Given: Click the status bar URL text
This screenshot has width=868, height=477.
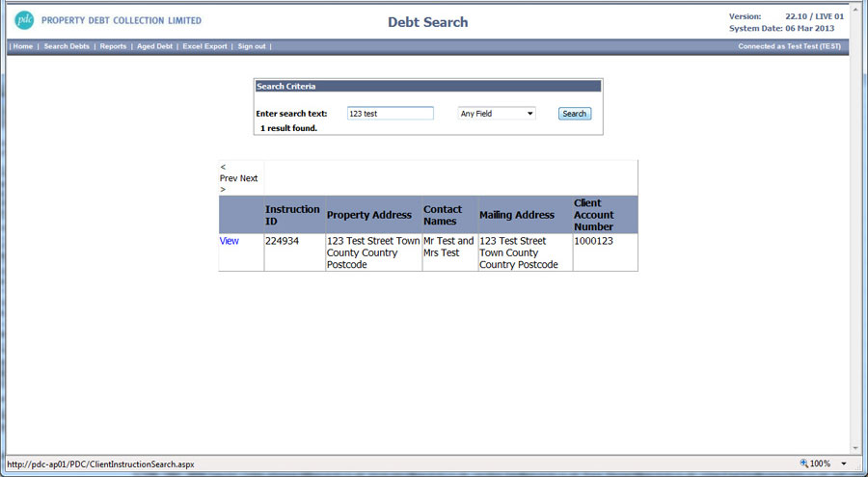Looking at the screenshot, I should pyautogui.click(x=100, y=464).
